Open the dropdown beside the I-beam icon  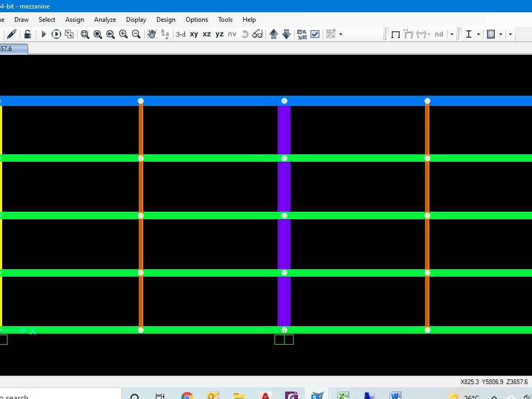(478, 34)
